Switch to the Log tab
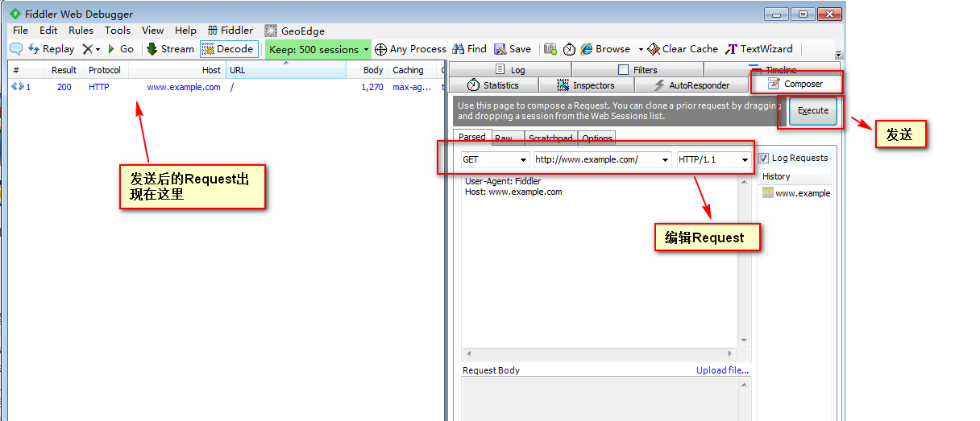 click(x=510, y=70)
